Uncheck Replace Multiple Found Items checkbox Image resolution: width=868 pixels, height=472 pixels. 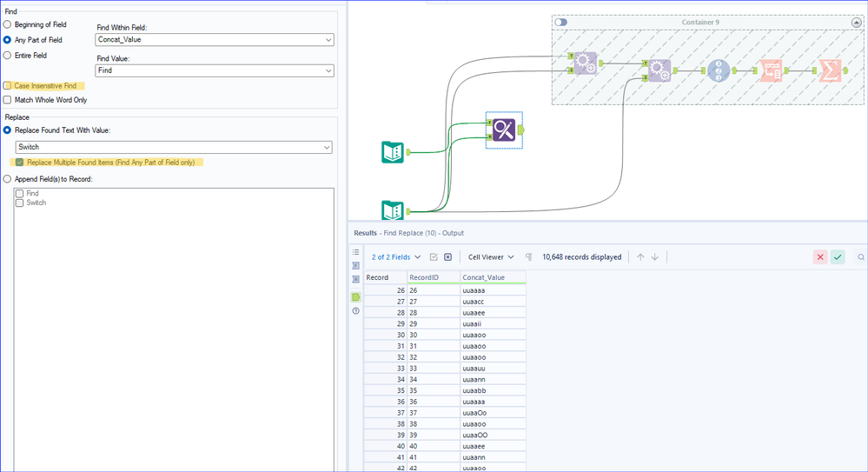pyautogui.click(x=19, y=163)
